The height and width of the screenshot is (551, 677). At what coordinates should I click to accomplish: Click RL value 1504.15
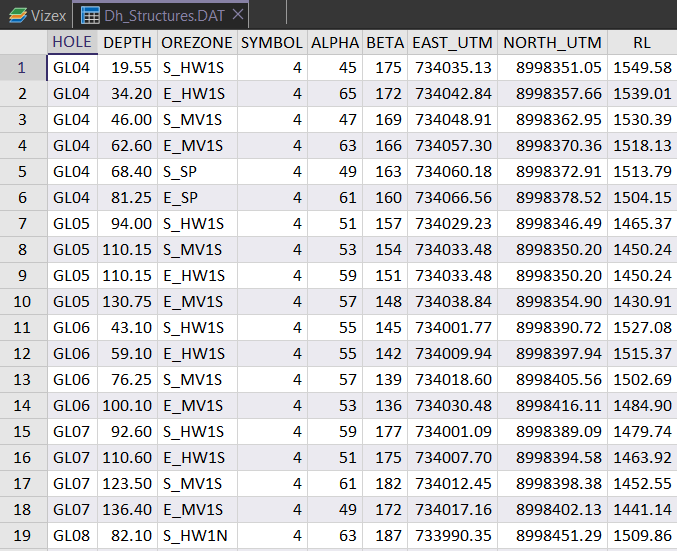point(642,198)
